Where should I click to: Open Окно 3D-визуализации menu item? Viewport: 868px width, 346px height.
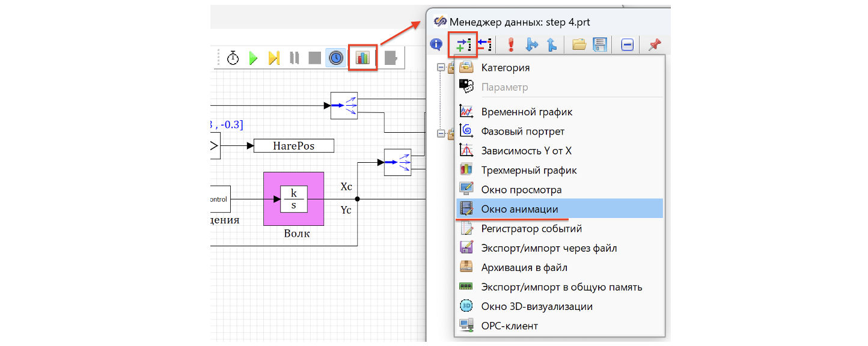(560, 306)
